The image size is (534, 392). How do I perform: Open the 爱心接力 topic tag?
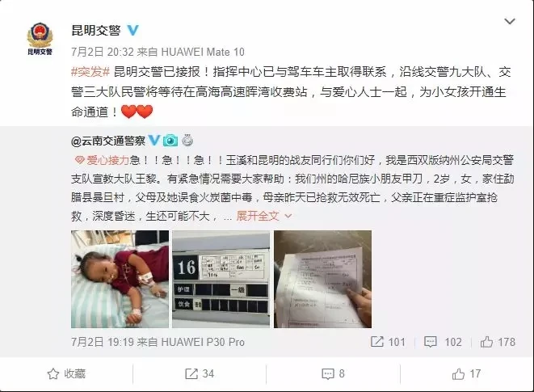click(x=102, y=160)
